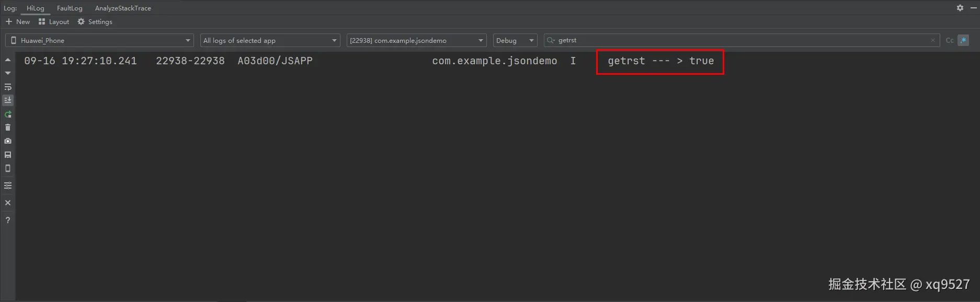
Task: Click the green restart log icon
Action: (x=8, y=114)
